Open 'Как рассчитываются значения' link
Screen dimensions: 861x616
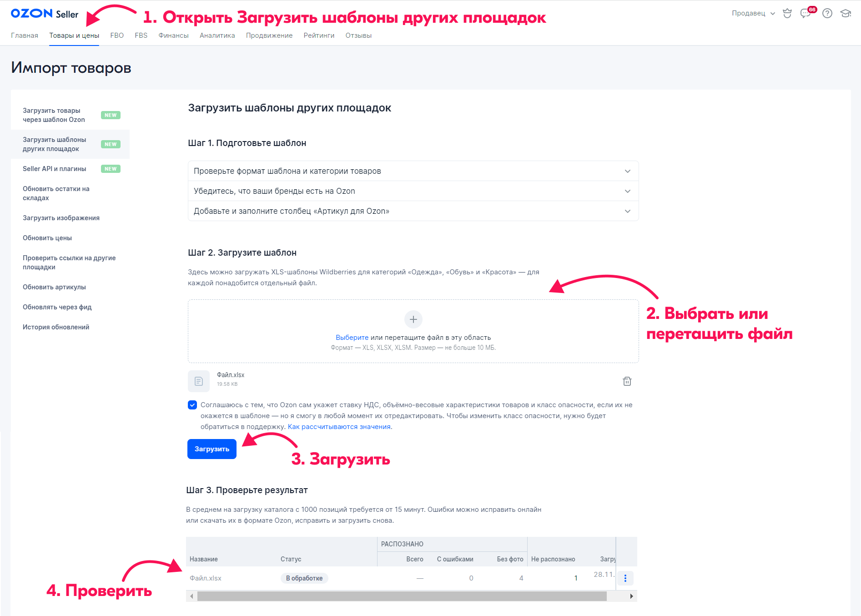pos(339,427)
